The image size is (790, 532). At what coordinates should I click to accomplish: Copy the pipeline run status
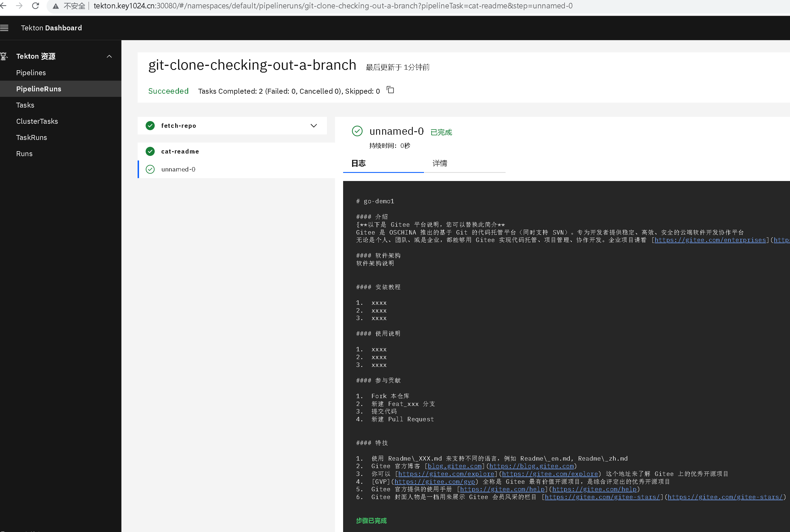[x=391, y=90]
